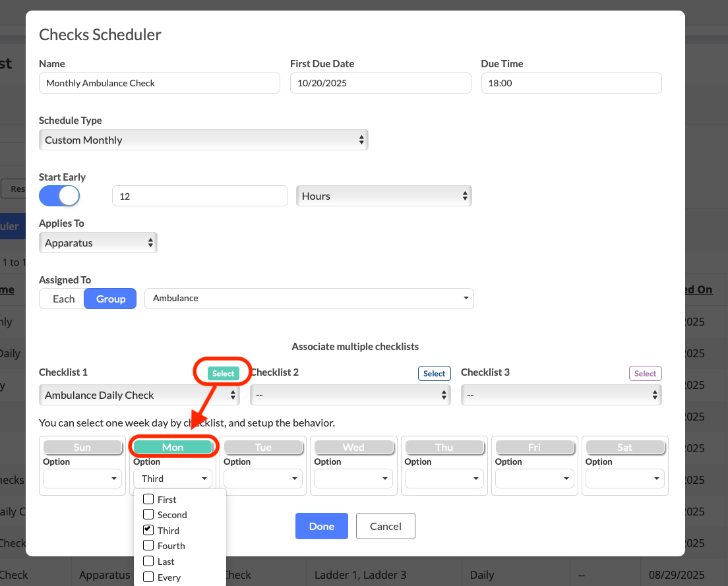Click the purple Select badge for Checklist 3

(645, 374)
